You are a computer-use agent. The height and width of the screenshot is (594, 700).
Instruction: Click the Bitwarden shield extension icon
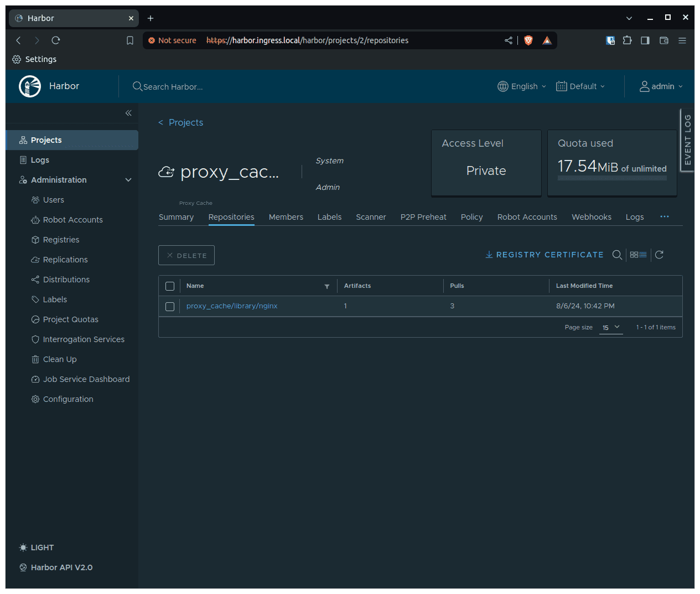click(610, 40)
